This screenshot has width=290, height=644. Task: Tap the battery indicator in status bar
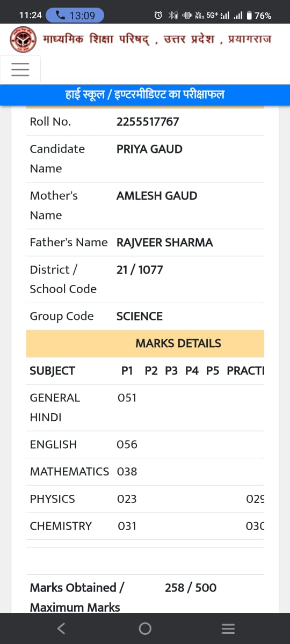tap(259, 16)
